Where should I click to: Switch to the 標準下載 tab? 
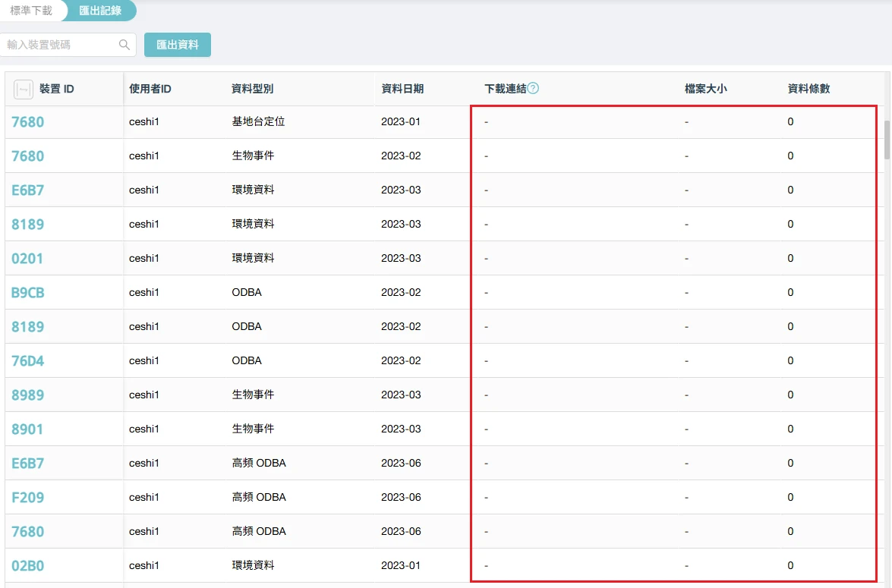pos(31,11)
